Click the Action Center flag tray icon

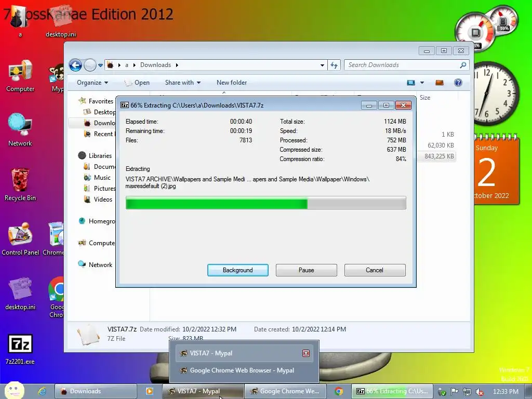pos(454,392)
